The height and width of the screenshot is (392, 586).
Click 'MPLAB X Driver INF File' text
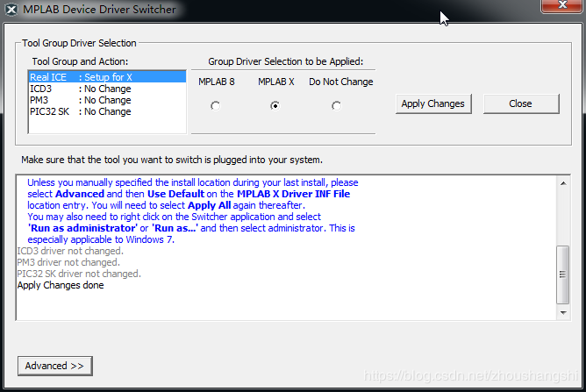(293, 194)
